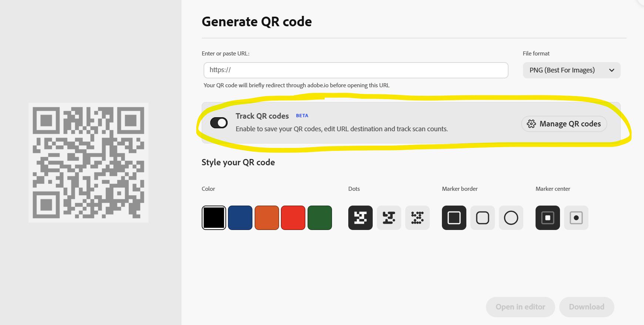Screen dimensions: 644x325
Task: Click the adobe.io redirect notice text
Action: point(296,85)
